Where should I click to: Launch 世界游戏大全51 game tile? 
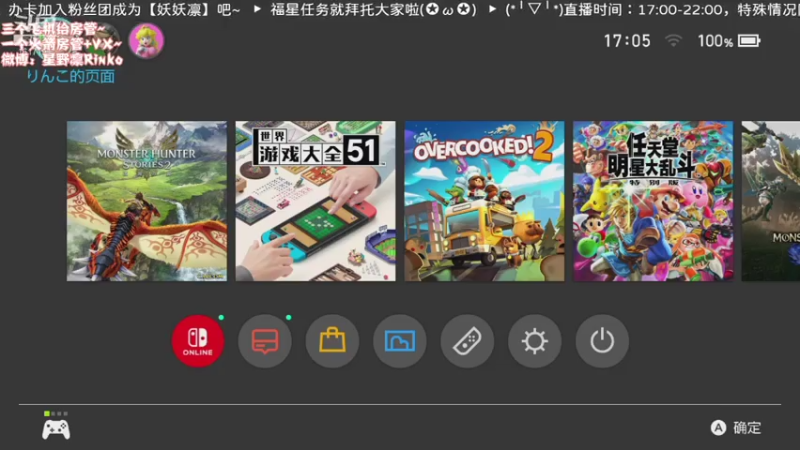315,201
